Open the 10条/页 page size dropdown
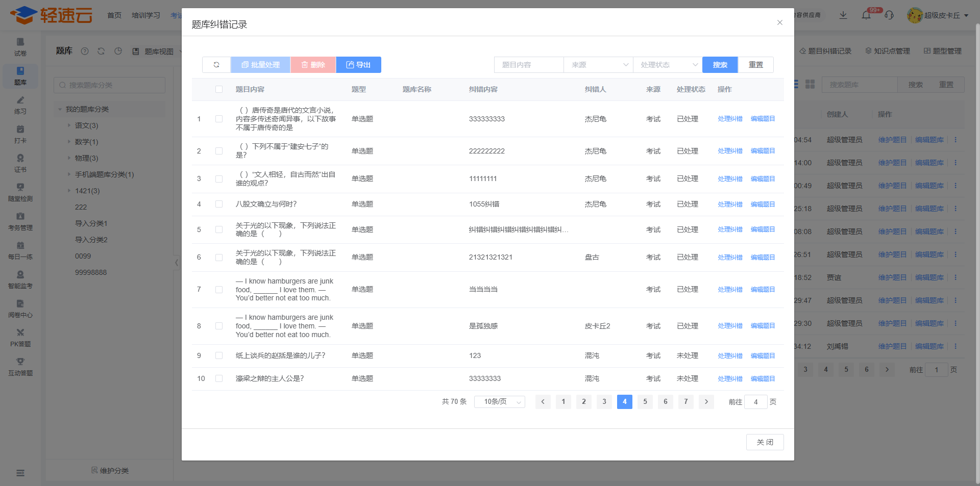980x486 pixels. coord(499,402)
